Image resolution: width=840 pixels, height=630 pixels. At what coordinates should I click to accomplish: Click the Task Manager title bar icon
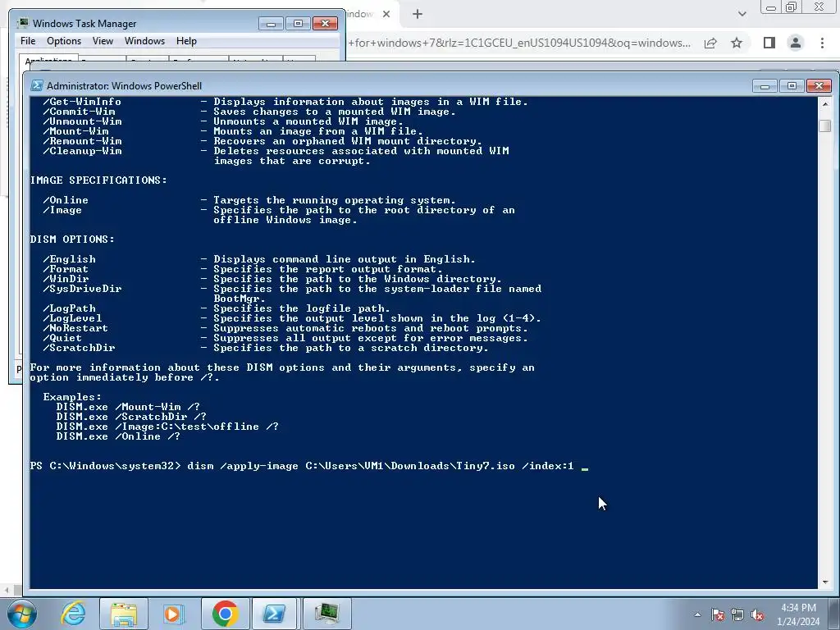pos(23,23)
